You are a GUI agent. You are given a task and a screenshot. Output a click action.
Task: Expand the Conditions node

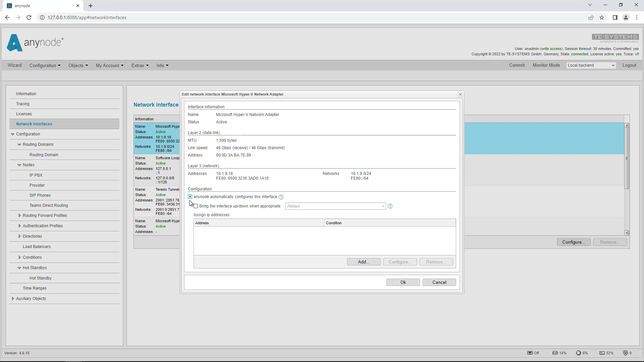[19, 257]
